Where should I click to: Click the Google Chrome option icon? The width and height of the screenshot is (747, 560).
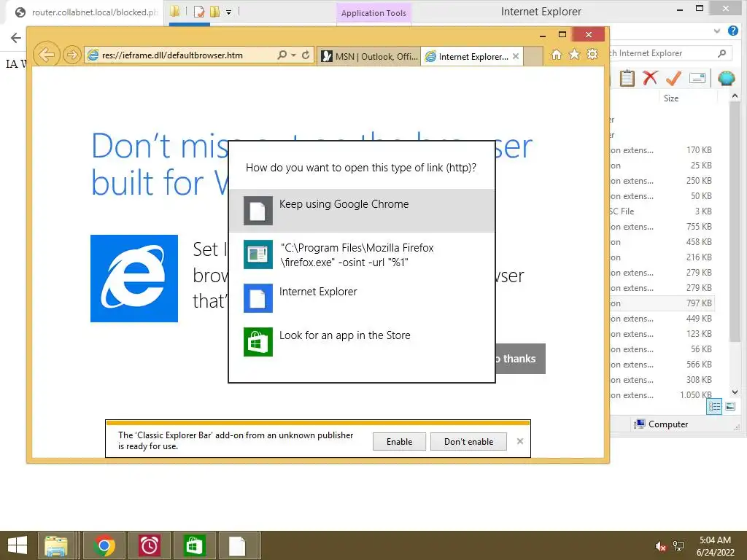pos(258,211)
